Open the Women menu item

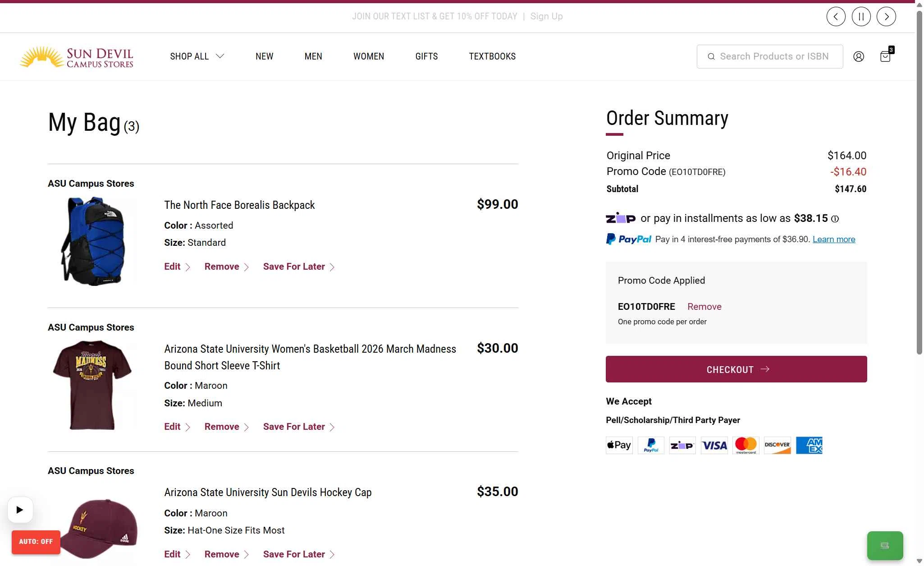click(x=369, y=56)
